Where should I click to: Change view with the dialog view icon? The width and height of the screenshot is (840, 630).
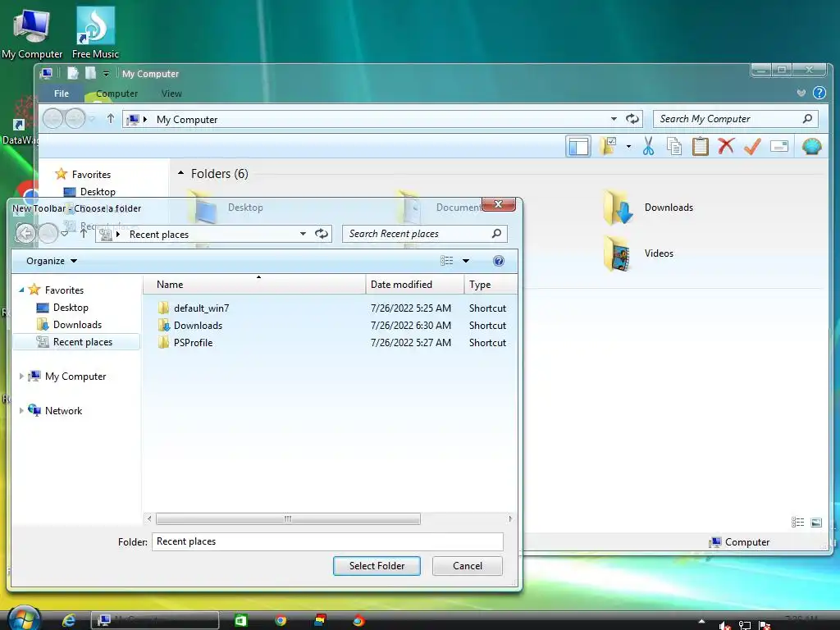(447, 261)
